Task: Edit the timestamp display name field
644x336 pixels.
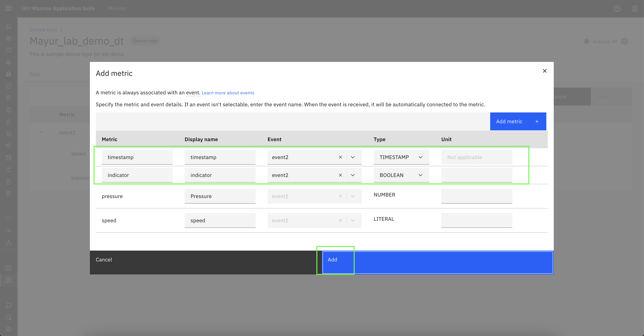Action: click(x=220, y=157)
